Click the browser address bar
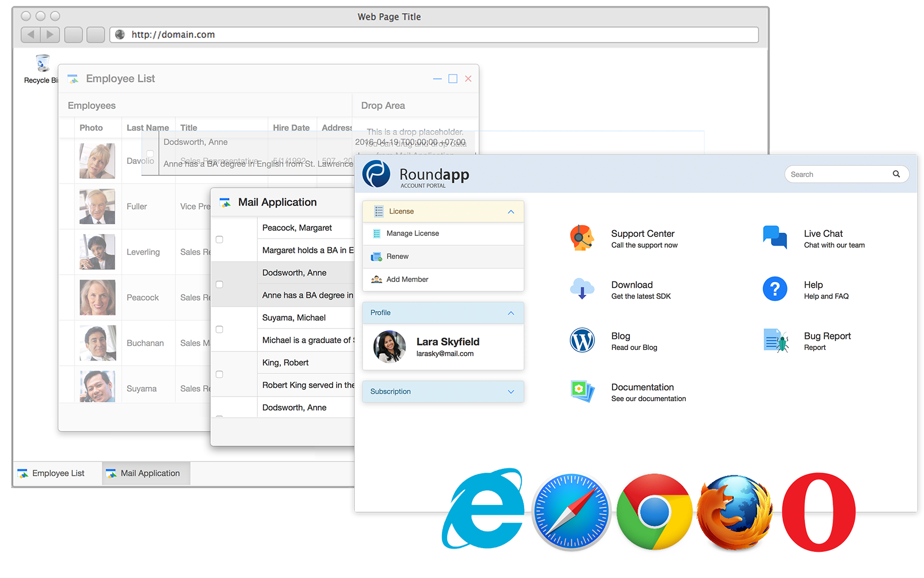This screenshot has width=924, height=578. (x=434, y=34)
